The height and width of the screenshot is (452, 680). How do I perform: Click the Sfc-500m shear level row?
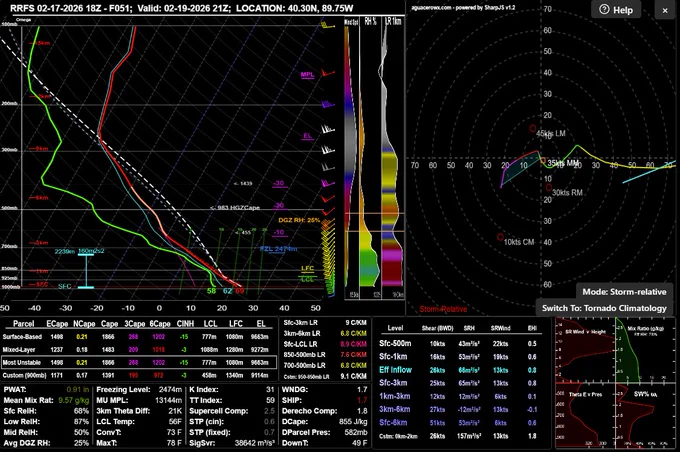(x=459, y=344)
